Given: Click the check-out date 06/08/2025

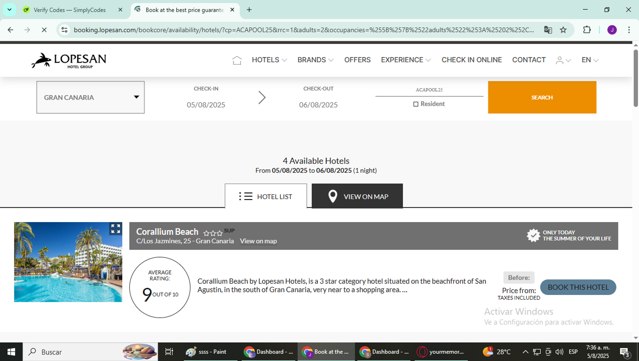Looking at the screenshot, I should tap(318, 105).
